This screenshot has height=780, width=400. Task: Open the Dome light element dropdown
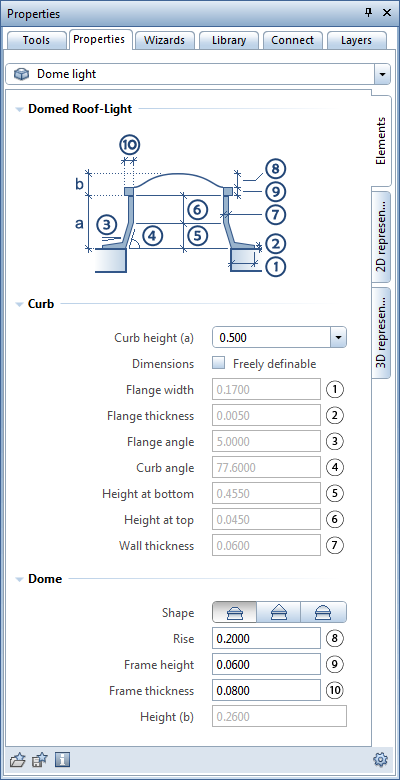(x=382, y=75)
